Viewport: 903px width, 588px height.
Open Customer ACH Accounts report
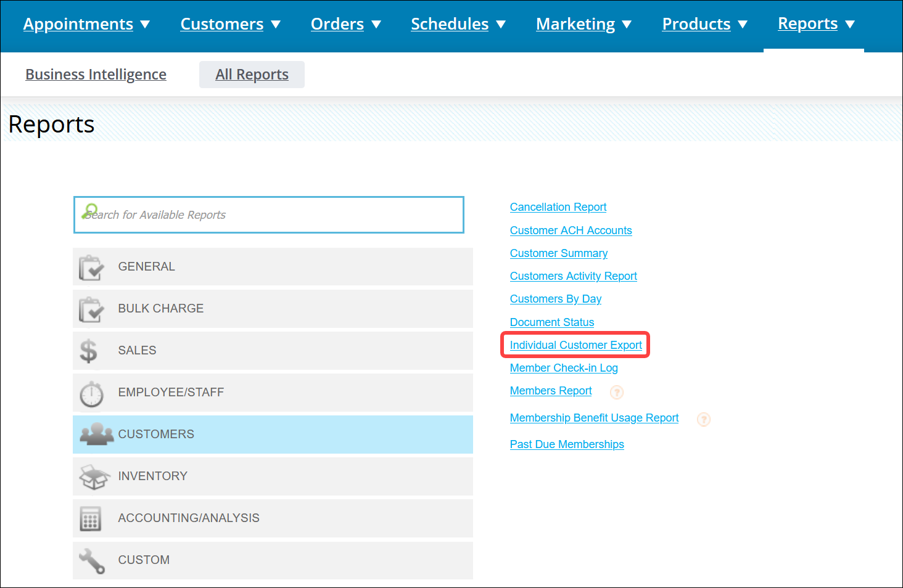pos(571,231)
